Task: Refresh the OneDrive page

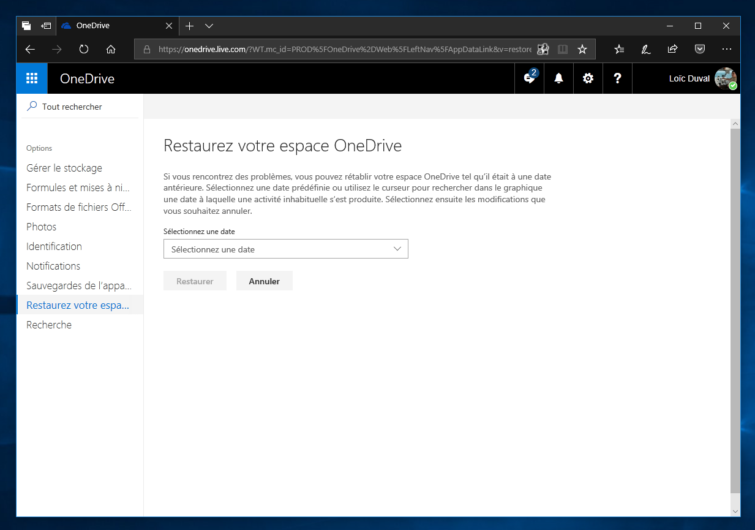Action: pos(84,49)
